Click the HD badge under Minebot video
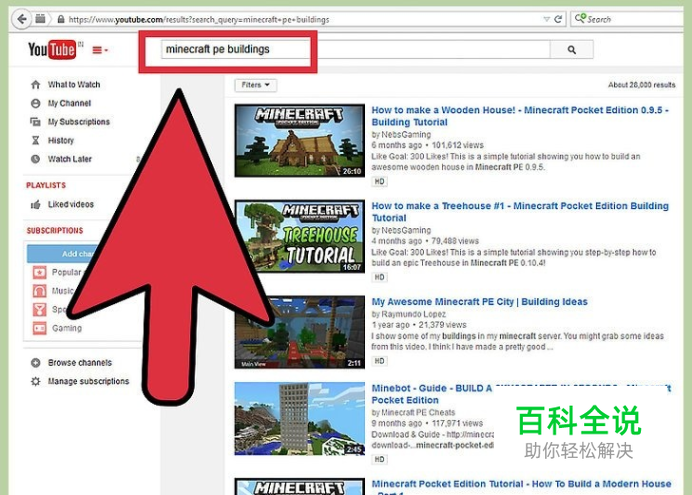The height and width of the screenshot is (495, 692). pos(379,459)
